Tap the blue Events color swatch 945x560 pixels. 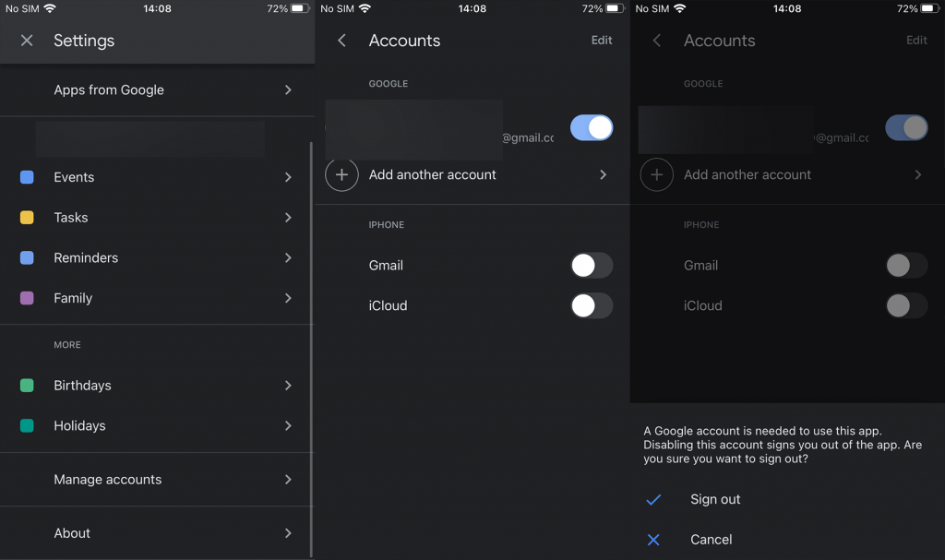(27, 177)
